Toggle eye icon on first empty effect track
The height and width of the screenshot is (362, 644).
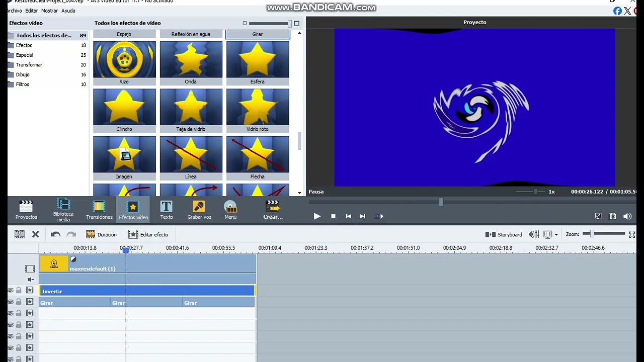pyautogui.click(x=11, y=313)
